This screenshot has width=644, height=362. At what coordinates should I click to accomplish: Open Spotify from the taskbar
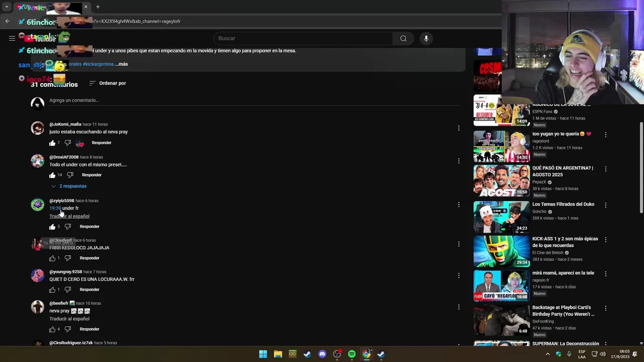(352, 354)
